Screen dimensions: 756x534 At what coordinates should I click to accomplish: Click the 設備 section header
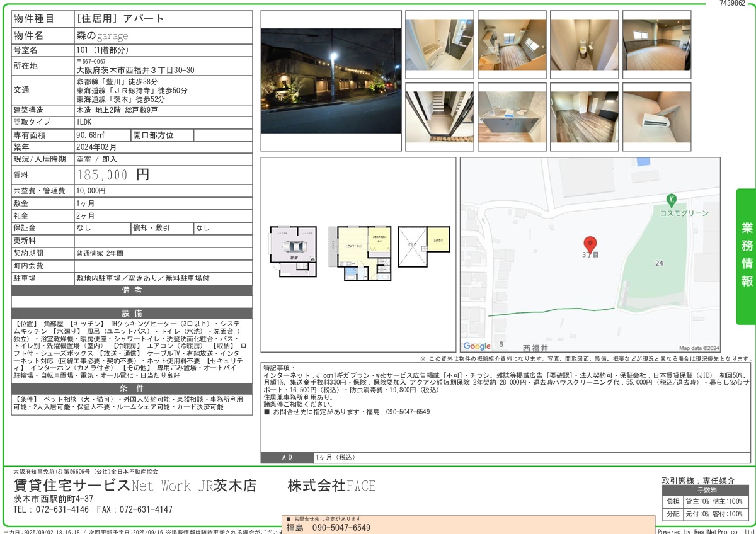(x=132, y=313)
